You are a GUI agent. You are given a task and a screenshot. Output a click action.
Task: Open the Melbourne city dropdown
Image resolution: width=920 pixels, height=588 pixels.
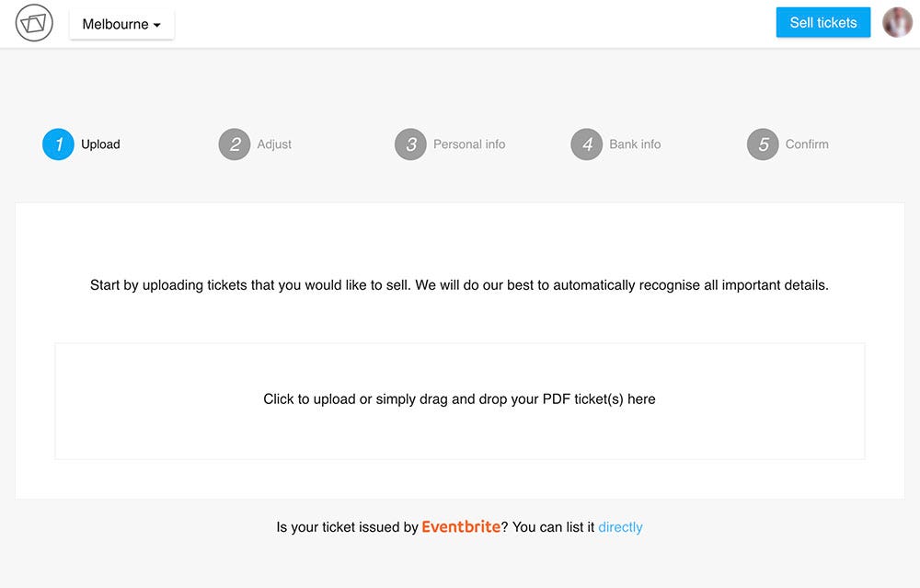coord(121,24)
